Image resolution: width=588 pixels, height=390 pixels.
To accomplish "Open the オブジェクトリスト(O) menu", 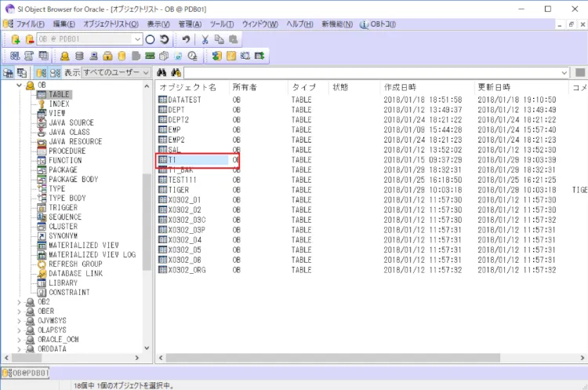I will point(111,24).
